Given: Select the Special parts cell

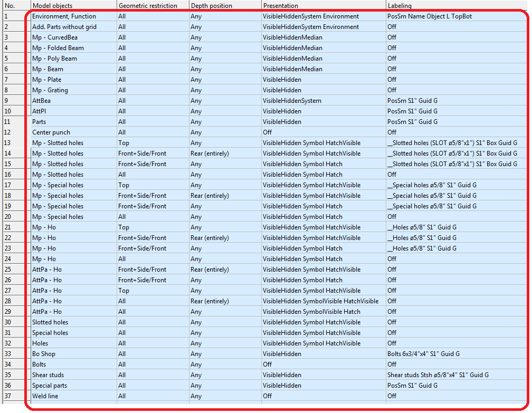Looking at the screenshot, I should pyautogui.click(x=74, y=385).
